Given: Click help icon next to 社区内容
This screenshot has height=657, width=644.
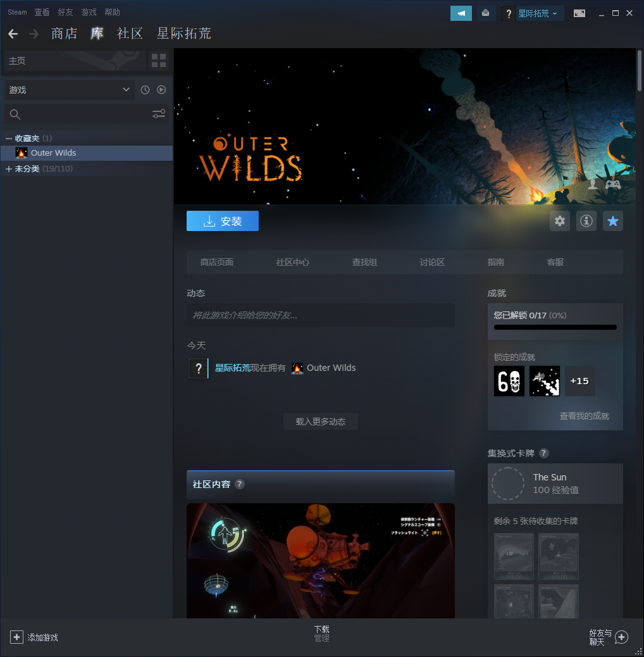Looking at the screenshot, I should pos(240,484).
